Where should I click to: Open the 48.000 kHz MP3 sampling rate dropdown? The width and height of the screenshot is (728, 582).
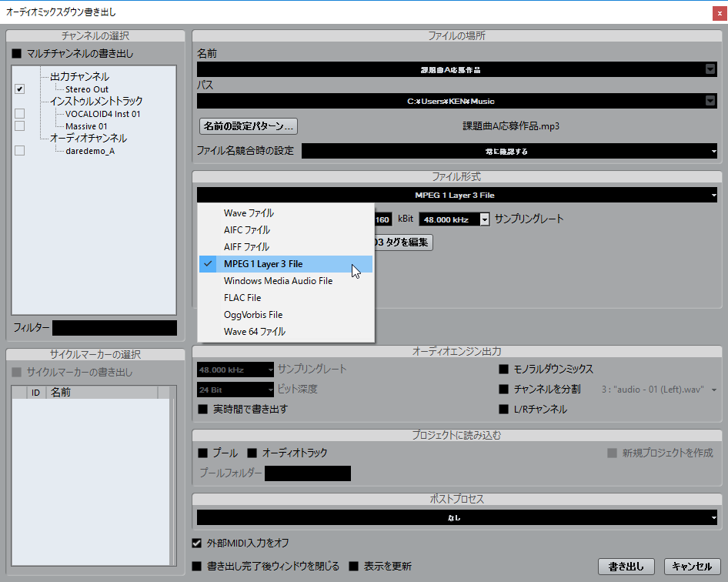pyautogui.click(x=484, y=219)
